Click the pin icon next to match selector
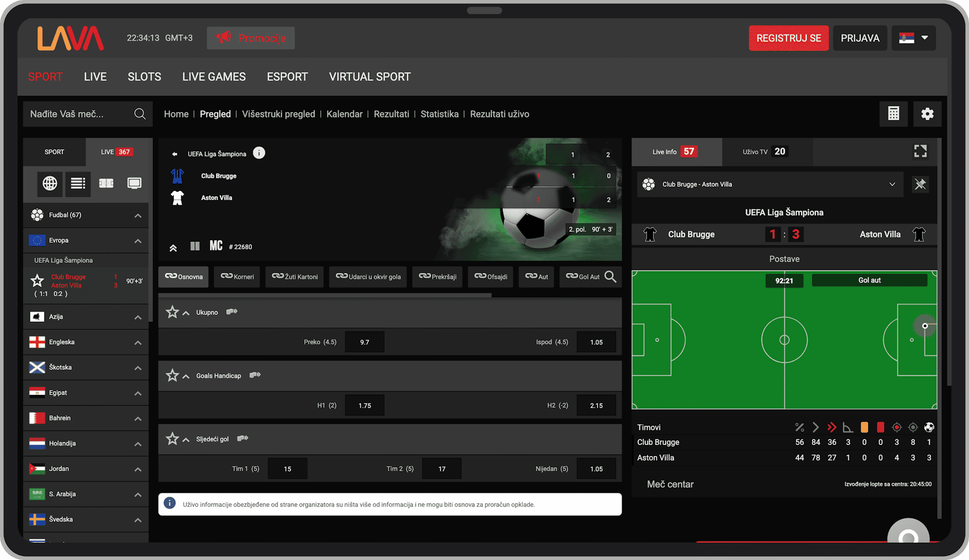Viewport: 969px width, 560px height. pyautogui.click(x=920, y=184)
